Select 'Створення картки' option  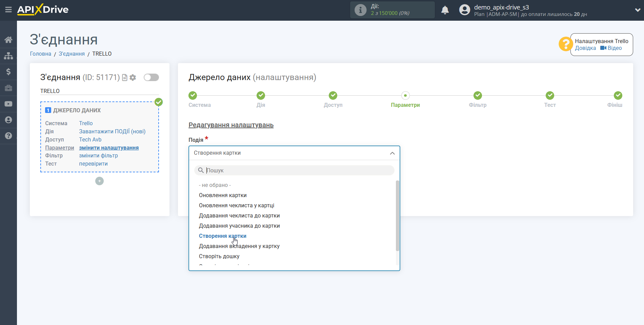pyautogui.click(x=223, y=236)
